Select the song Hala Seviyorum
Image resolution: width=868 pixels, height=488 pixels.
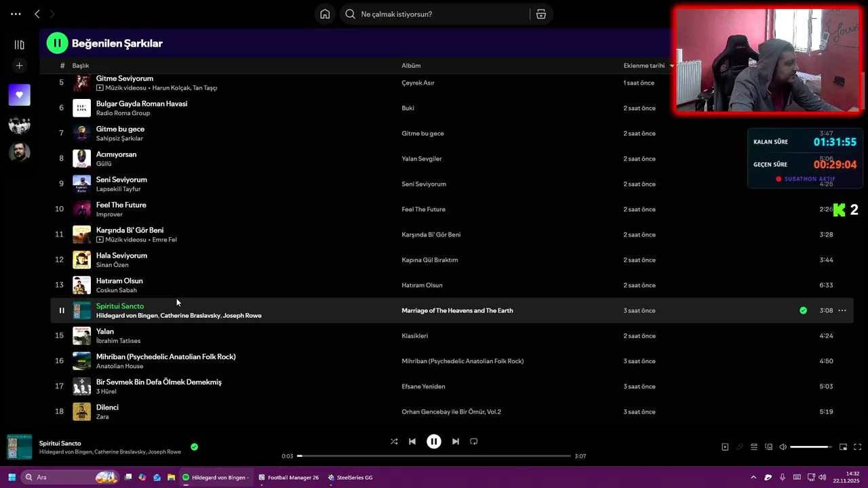(121, 256)
